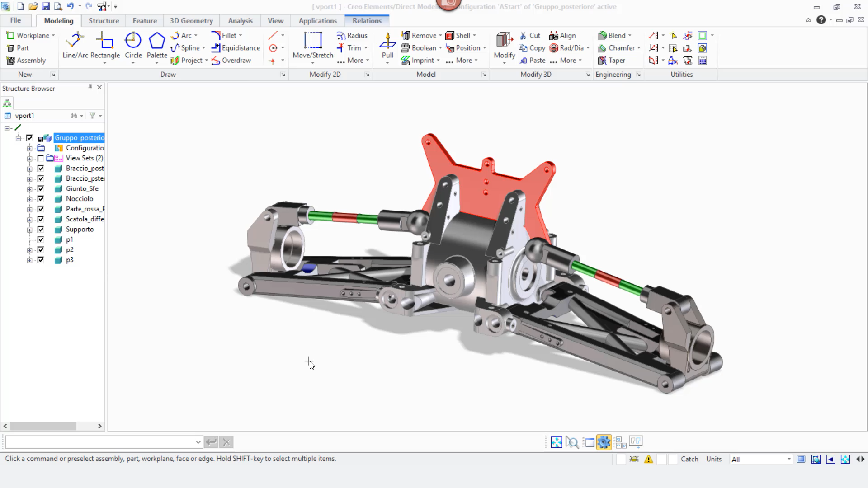The height and width of the screenshot is (488, 868).
Task: Select the Line/Arc drawing tool
Action: coord(75,45)
